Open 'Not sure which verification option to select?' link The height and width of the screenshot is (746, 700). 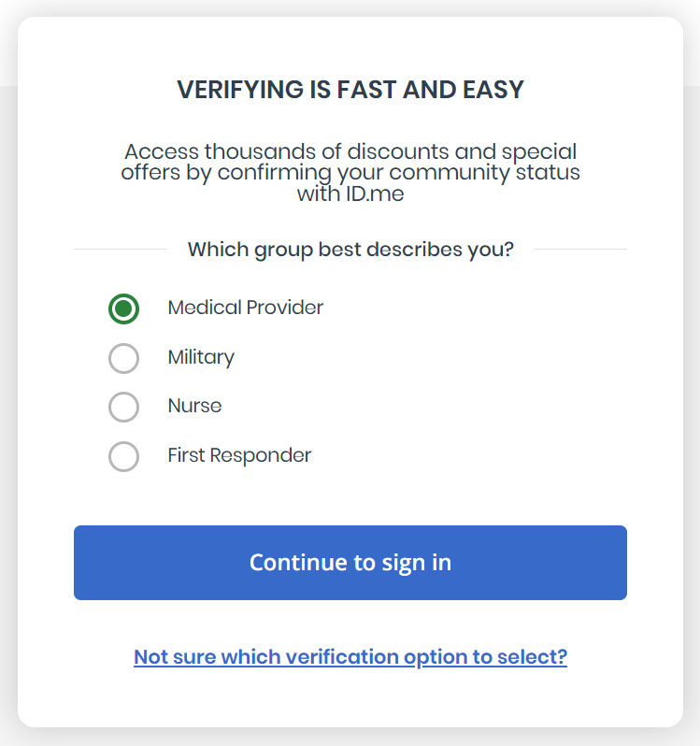pos(350,656)
